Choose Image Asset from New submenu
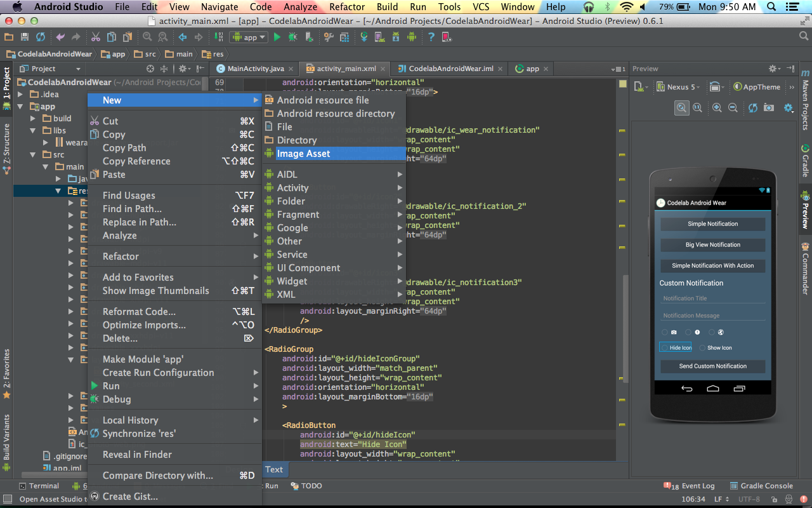This screenshot has width=812, height=508. tap(334, 154)
